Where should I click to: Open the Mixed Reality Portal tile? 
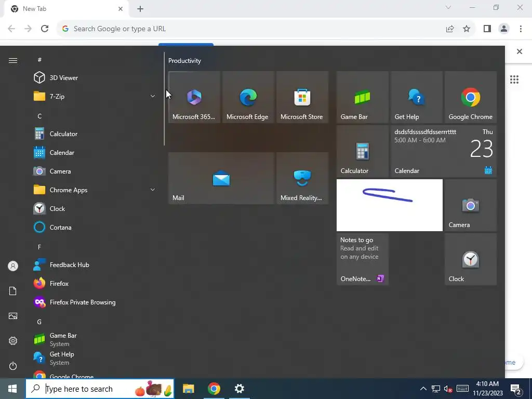[x=302, y=178]
